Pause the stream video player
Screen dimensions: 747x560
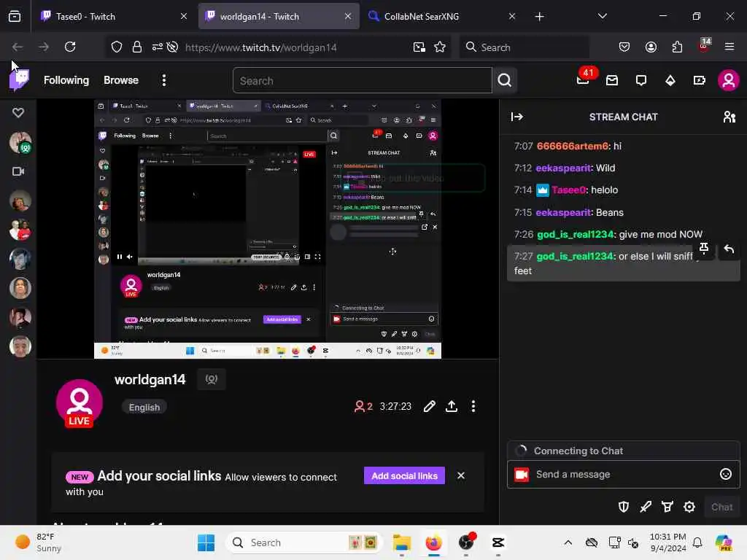pyautogui.click(x=119, y=257)
